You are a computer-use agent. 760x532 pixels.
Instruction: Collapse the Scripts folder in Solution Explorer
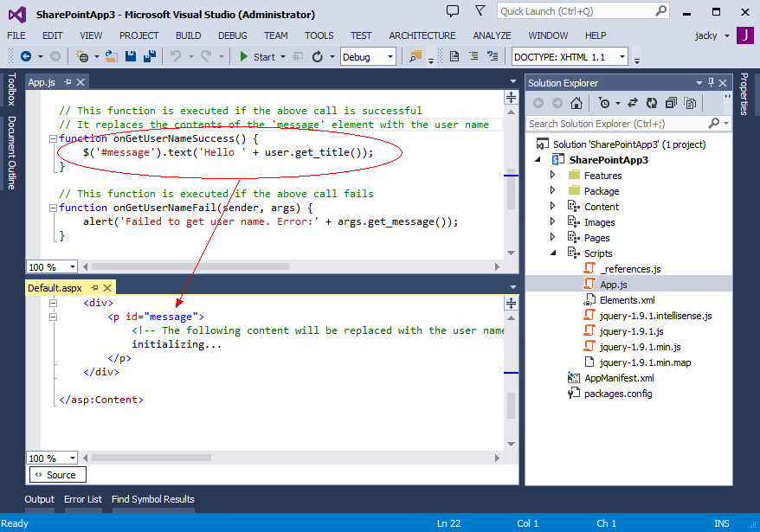pyautogui.click(x=553, y=253)
